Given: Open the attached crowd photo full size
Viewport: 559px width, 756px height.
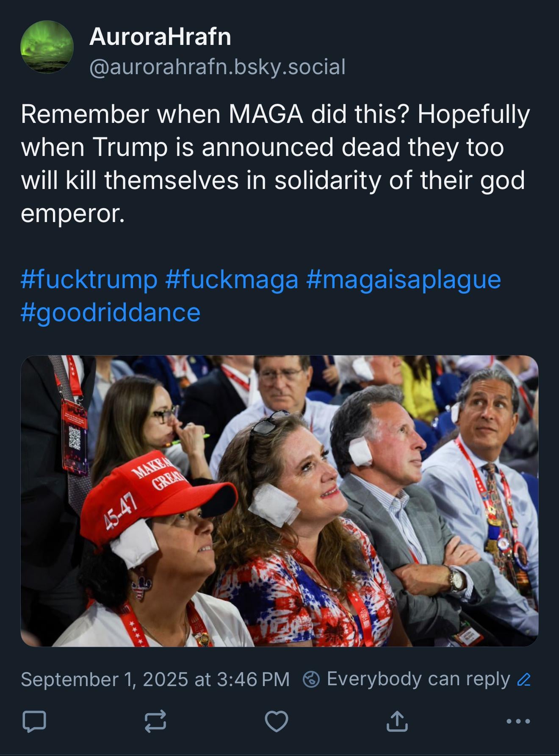Looking at the screenshot, I should [279, 501].
